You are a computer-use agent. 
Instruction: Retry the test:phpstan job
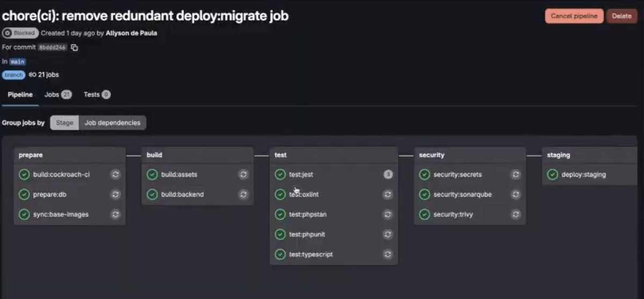point(388,214)
